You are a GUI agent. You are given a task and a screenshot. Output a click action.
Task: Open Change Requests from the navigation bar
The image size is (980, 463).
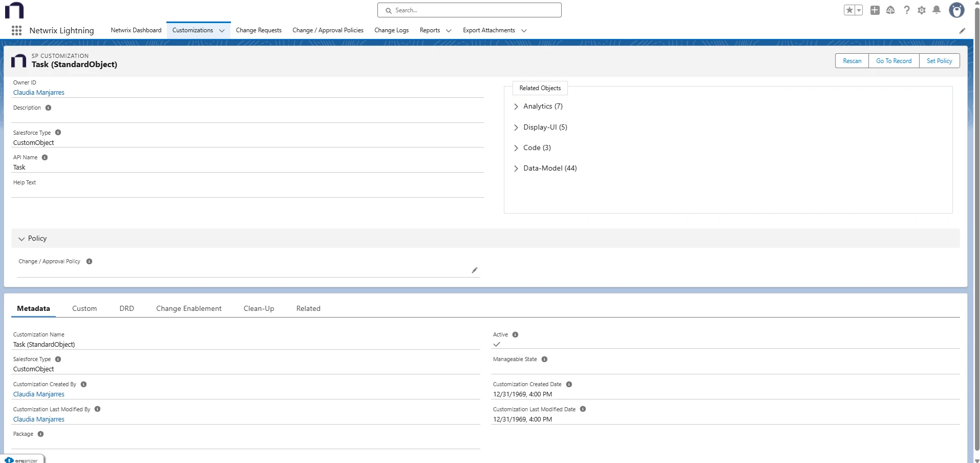point(259,30)
